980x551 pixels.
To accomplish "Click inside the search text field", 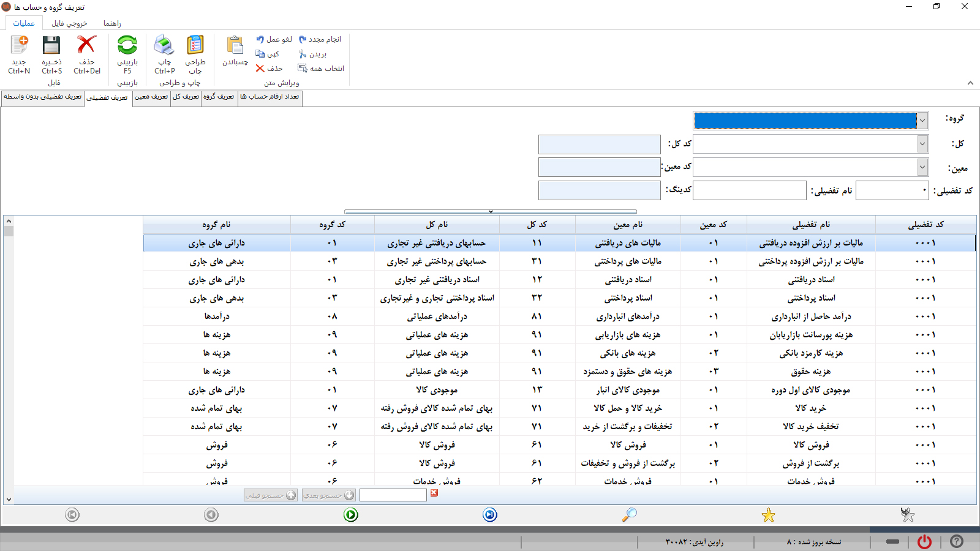I will [x=393, y=495].
